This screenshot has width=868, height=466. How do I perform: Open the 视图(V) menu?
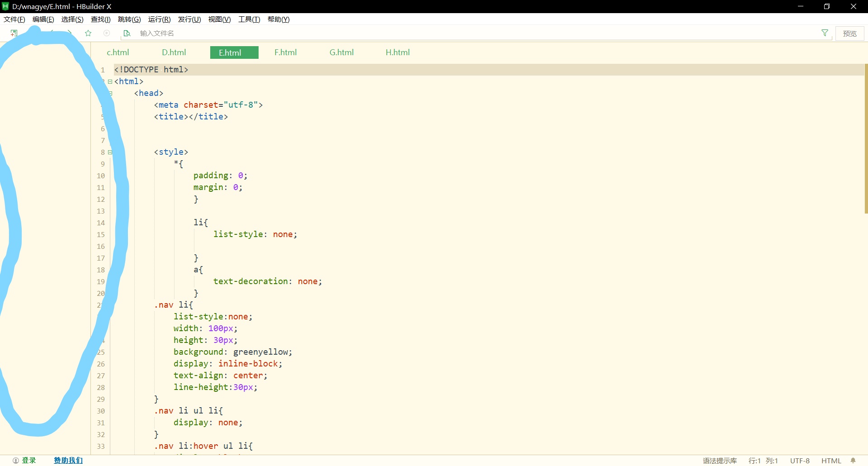click(220, 19)
